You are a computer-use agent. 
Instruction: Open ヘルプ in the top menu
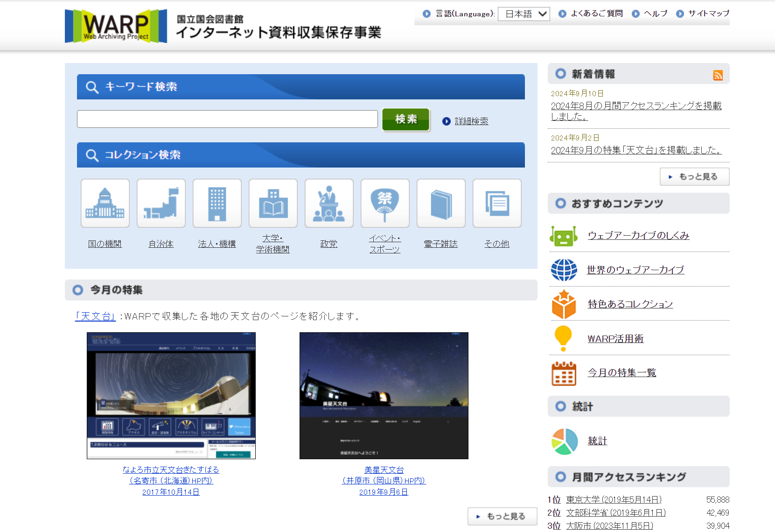[656, 14]
